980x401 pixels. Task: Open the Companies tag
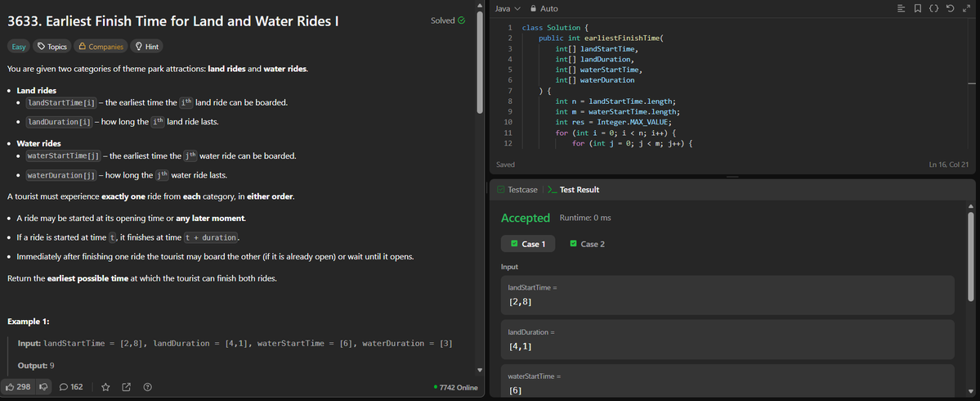tap(100, 47)
